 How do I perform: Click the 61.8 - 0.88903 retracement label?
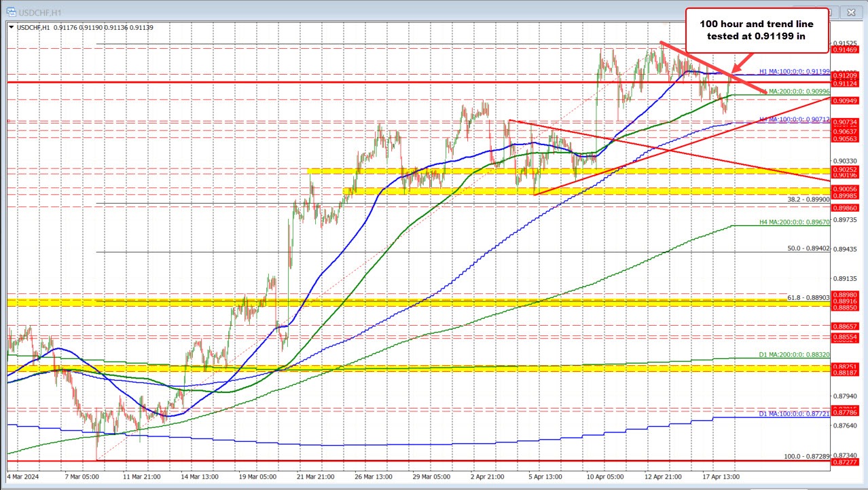click(808, 299)
